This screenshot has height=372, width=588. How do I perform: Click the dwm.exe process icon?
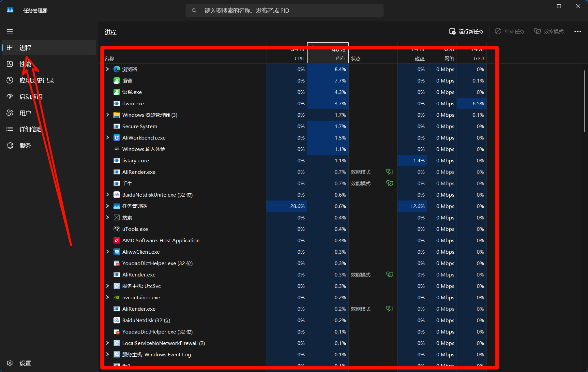coord(117,103)
